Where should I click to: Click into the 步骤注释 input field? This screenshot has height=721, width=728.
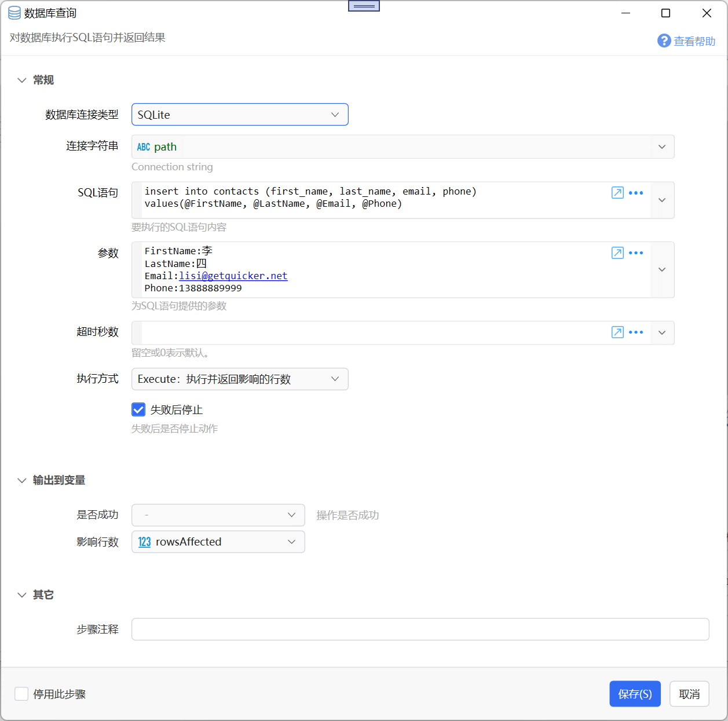[420, 629]
